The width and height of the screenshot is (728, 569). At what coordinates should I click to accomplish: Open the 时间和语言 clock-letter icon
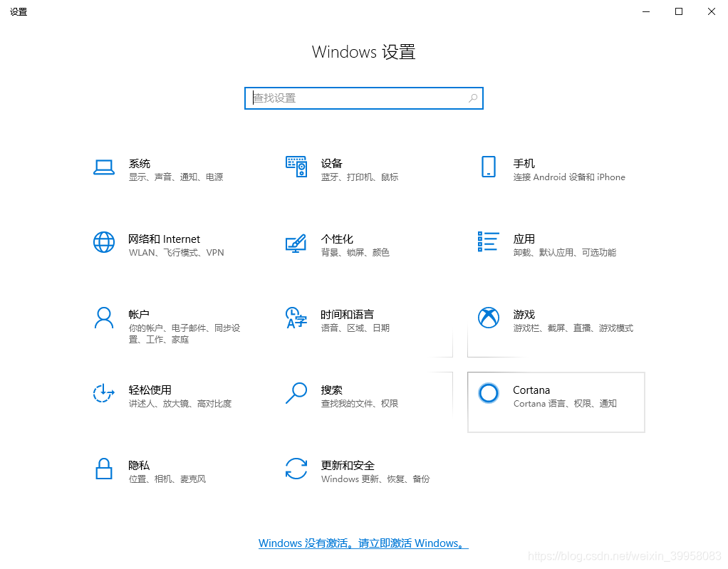pos(296,318)
